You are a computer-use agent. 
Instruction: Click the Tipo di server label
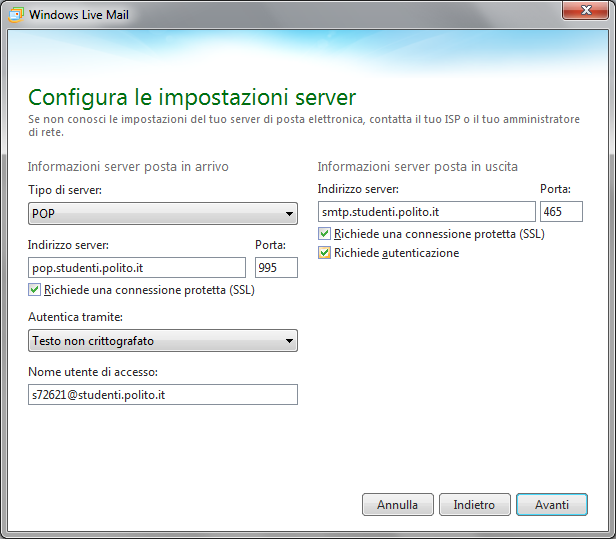[x=65, y=190]
